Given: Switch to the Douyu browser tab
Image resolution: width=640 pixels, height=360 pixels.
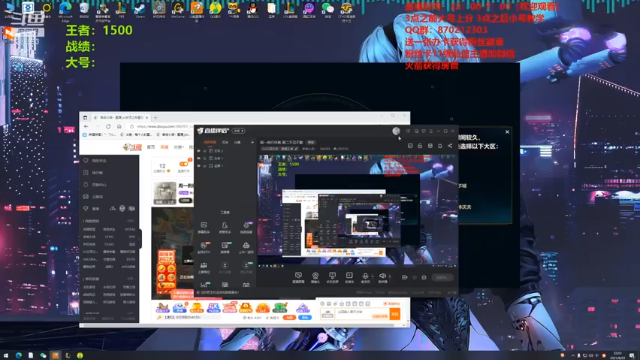Looking at the screenshot, I should 121,118.
